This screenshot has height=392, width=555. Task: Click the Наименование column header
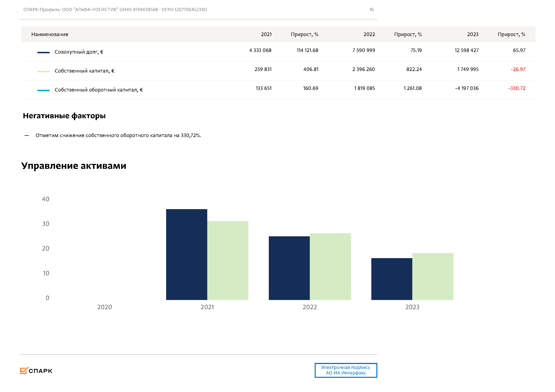50,34
